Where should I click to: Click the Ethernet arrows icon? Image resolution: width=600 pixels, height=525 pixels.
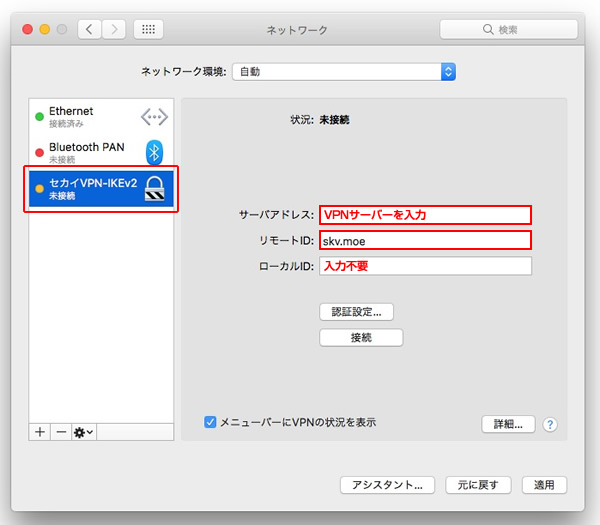point(154,116)
